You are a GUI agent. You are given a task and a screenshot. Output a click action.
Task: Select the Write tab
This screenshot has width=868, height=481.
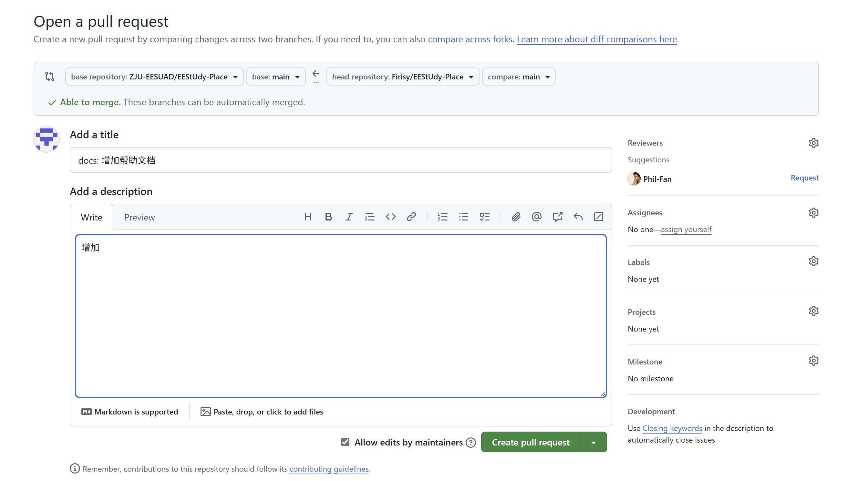(91, 217)
